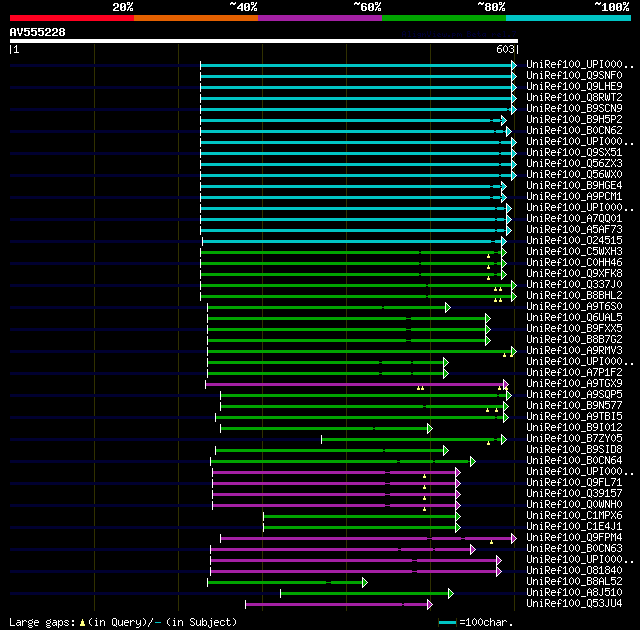Viewport: 640px width, 630px height.
Task: Click the query end position 603 marker
Action: (x=507, y=49)
